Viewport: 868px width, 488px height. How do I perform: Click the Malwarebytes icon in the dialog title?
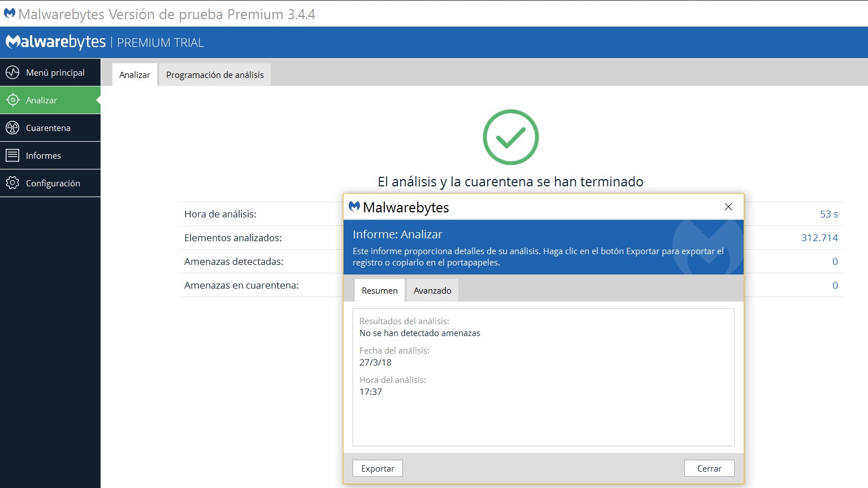(354, 207)
